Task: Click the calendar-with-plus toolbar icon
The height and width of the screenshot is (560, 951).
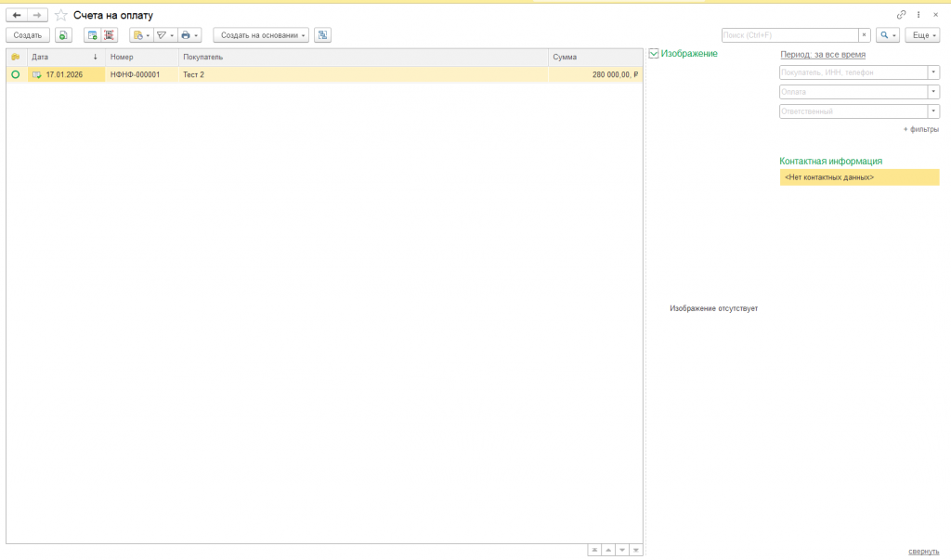Action: (x=92, y=35)
